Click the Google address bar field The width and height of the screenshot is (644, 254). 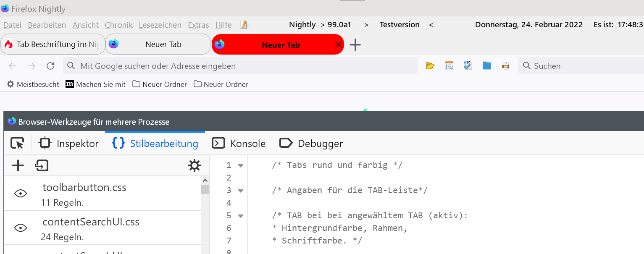click(x=240, y=66)
